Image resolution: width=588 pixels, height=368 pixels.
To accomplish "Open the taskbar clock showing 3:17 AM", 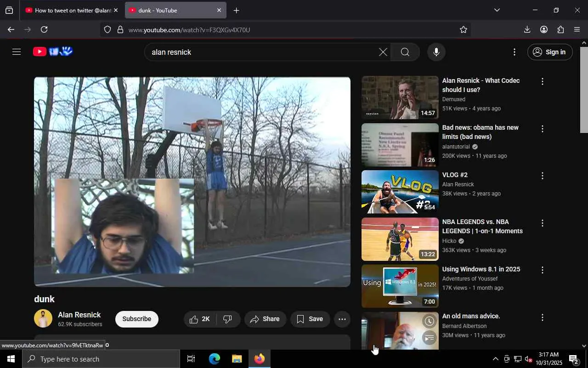I will coord(550,359).
